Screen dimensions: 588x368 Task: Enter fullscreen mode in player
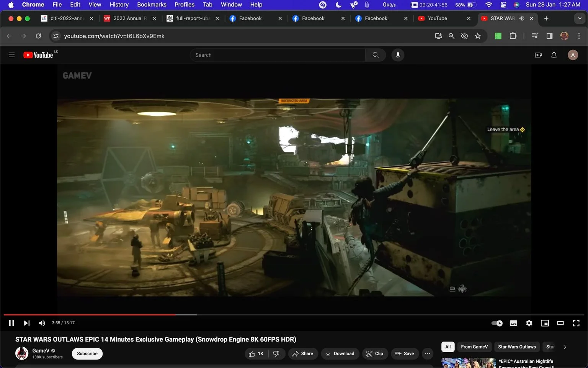tap(576, 323)
